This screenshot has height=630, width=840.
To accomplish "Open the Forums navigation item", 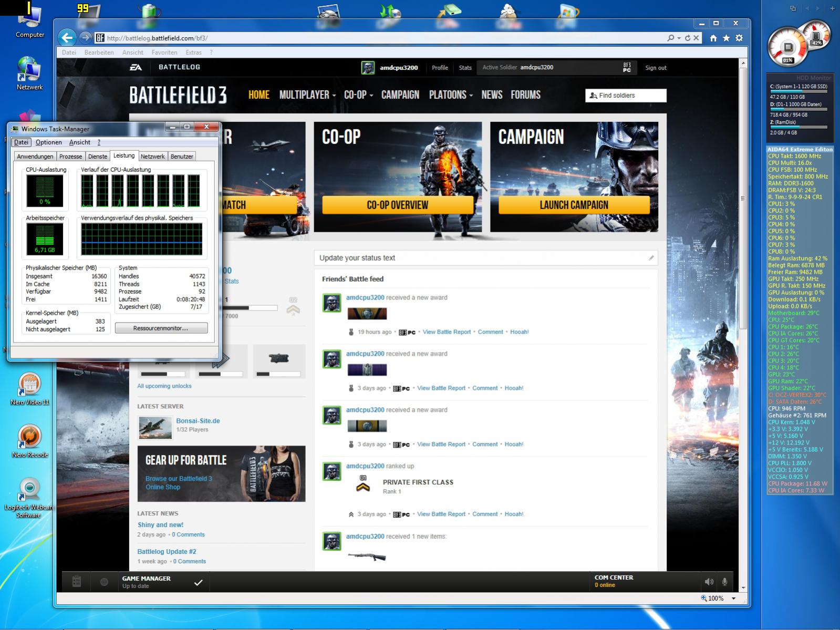I will 526,95.
